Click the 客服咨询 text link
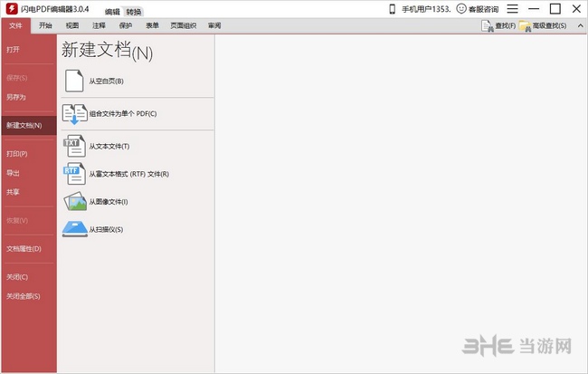This screenshot has width=588, height=374. pyautogui.click(x=484, y=9)
